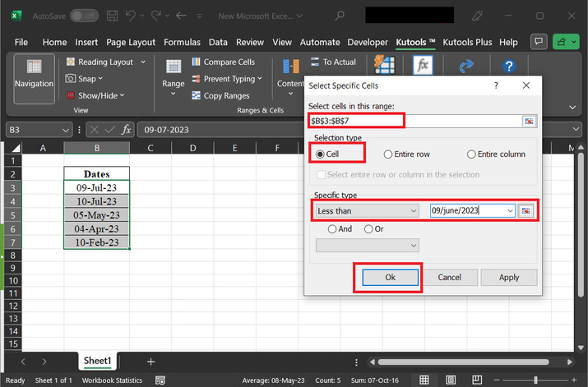The height and width of the screenshot is (387, 588).
Task: Confirm the dialog with Ok
Action: tap(390, 277)
